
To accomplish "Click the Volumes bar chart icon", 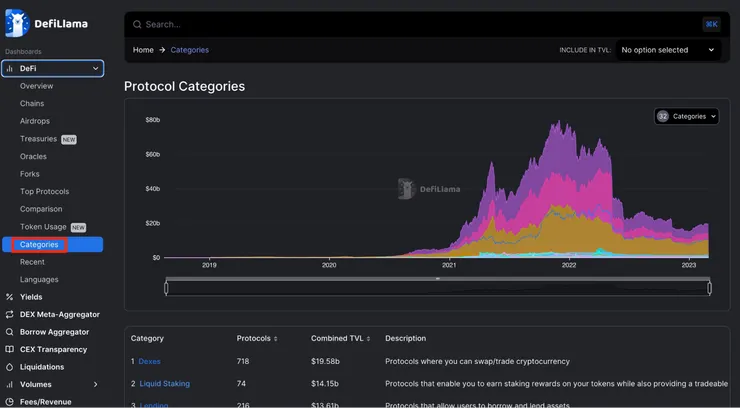I will point(9,384).
